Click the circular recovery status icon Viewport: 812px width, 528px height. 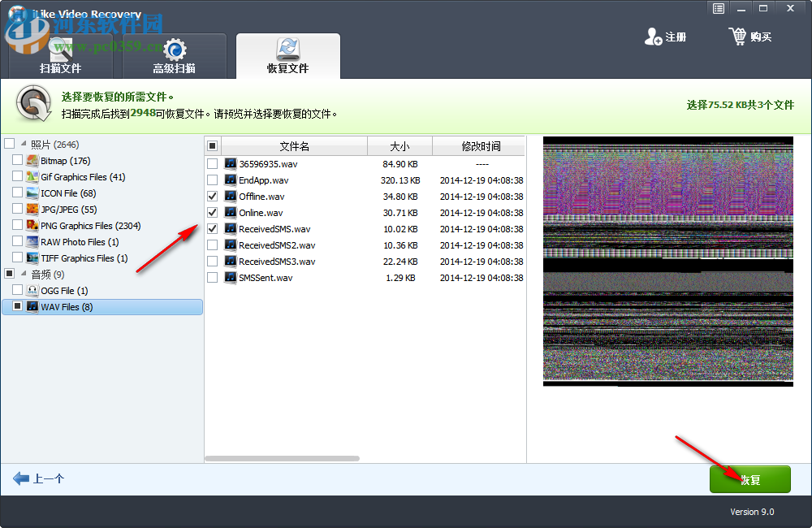(32, 104)
